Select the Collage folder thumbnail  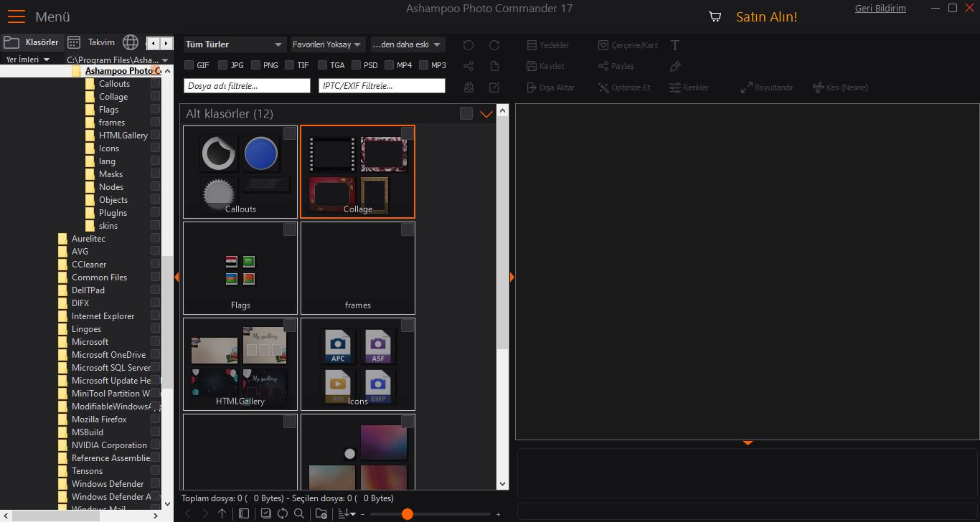point(357,171)
